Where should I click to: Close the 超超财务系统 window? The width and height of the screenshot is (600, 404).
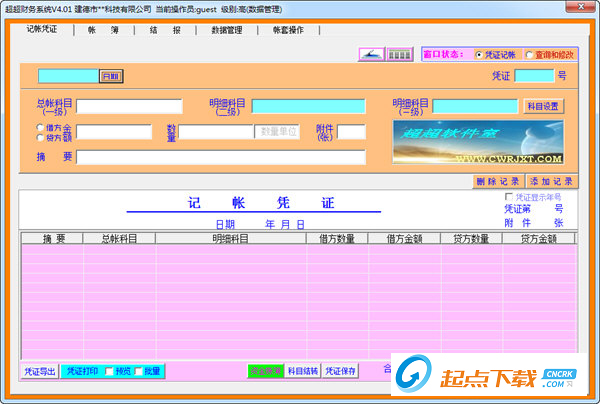tap(581, 7)
